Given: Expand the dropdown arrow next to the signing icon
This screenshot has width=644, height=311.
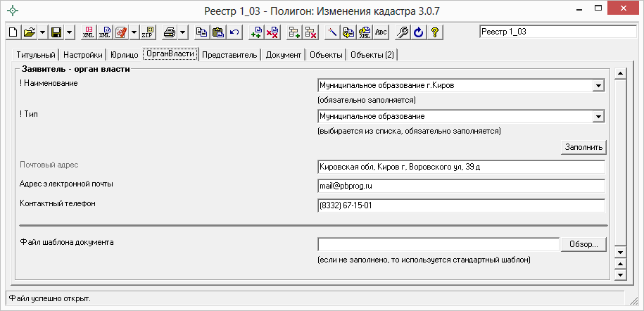Looking at the screenshot, I should [134, 32].
